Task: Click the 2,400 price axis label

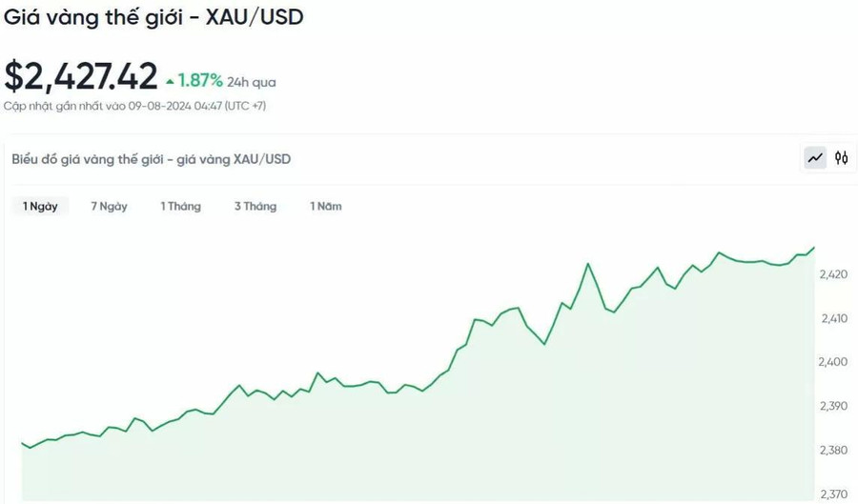Action: pos(833,362)
